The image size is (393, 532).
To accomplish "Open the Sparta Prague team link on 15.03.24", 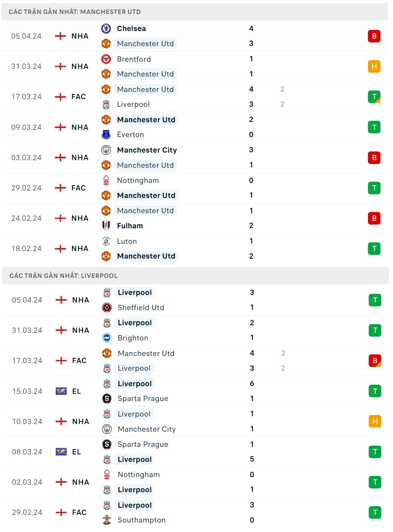I will coord(143,398).
